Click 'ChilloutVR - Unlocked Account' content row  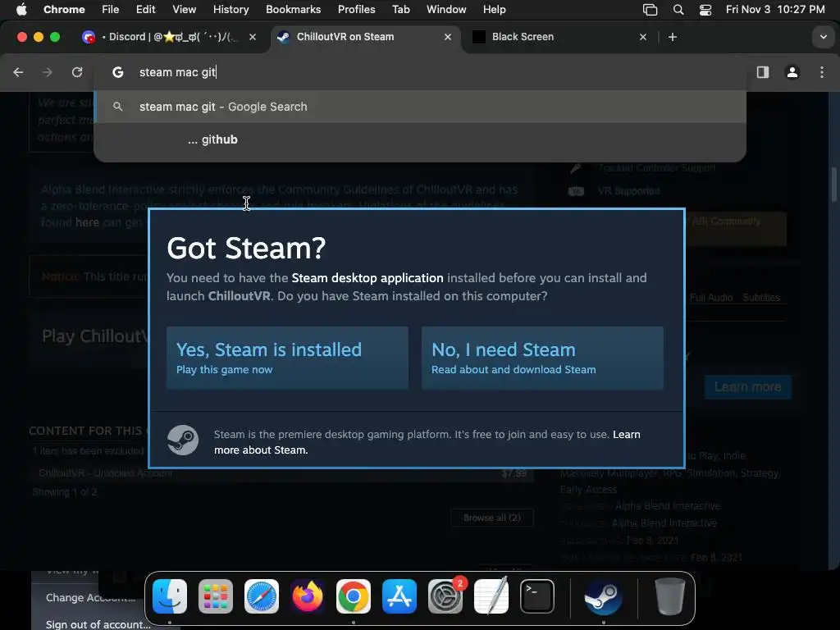click(281, 473)
